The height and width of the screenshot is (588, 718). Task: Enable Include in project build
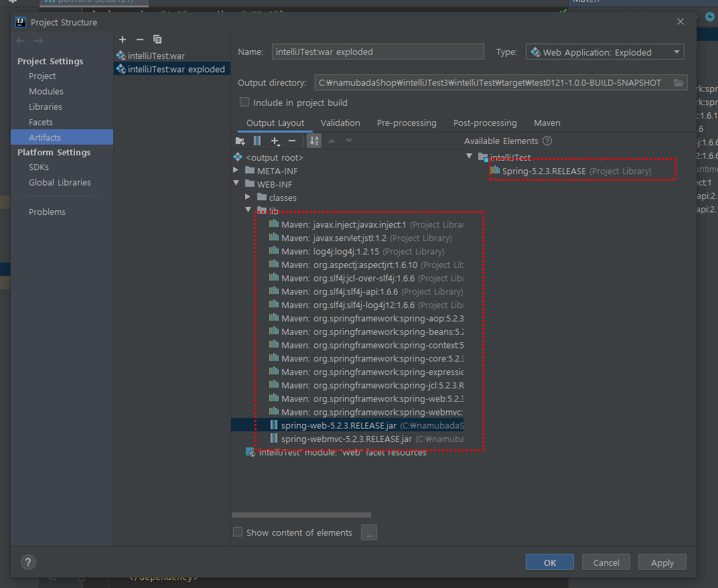pos(244,102)
